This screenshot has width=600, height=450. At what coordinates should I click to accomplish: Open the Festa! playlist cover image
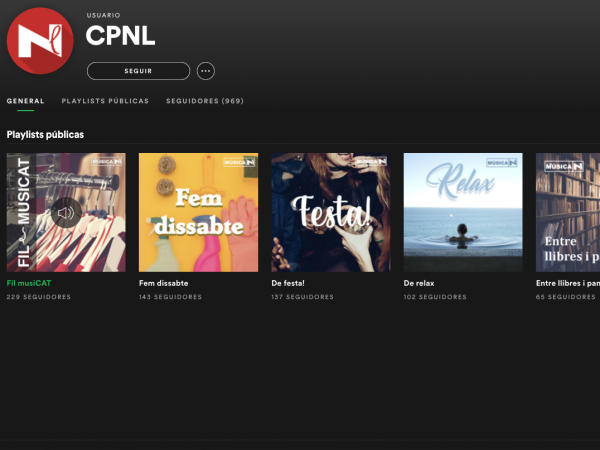tap(331, 212)
